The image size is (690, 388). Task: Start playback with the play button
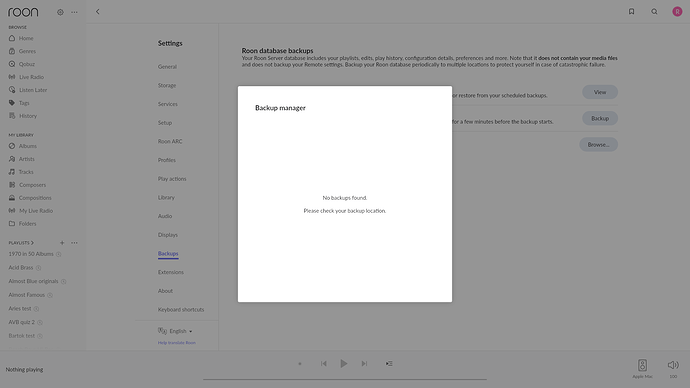pyautogui.click(x=344, y=364)
